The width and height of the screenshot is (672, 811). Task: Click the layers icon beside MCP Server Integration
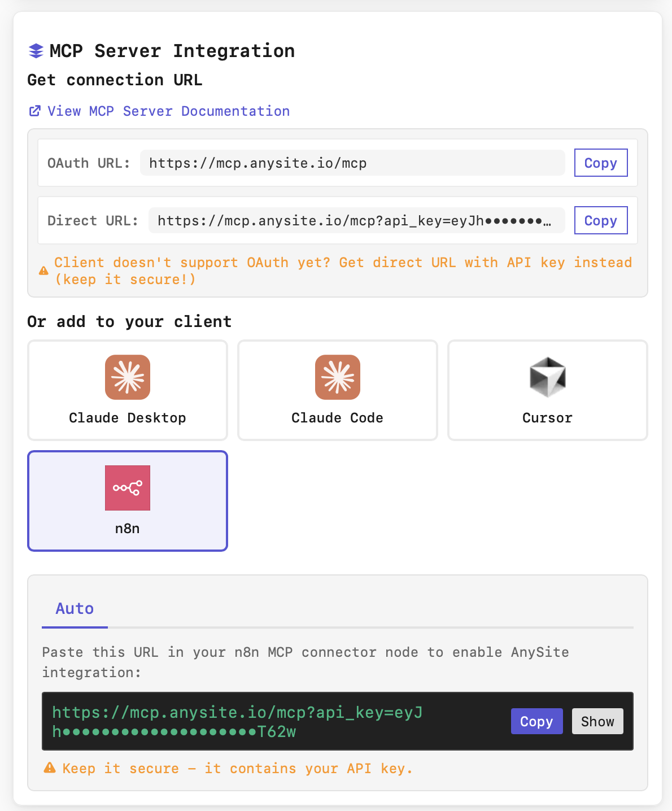(36, 51)
